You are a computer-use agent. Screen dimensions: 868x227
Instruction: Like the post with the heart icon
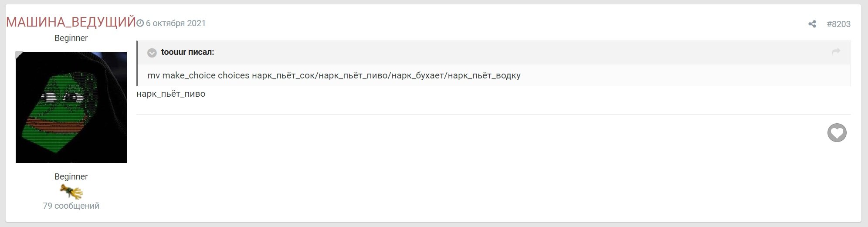click(837, 132)
